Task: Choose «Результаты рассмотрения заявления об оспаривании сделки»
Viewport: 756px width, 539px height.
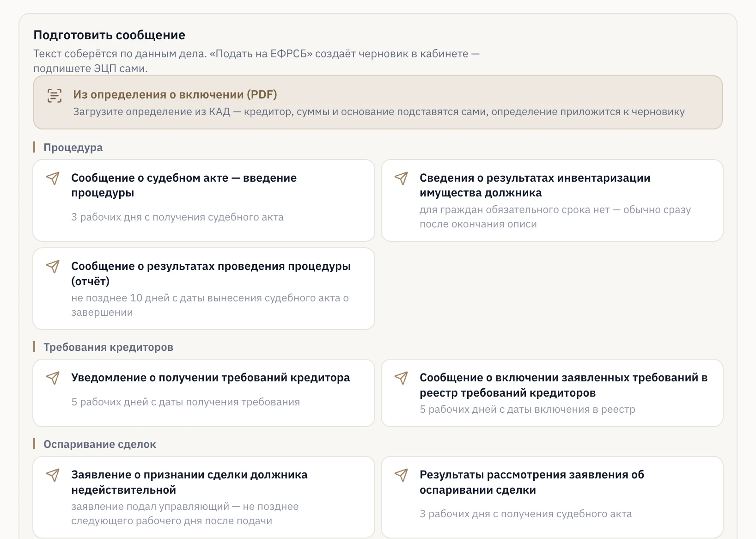Action: pyautogui.click(x=552, y=497)
